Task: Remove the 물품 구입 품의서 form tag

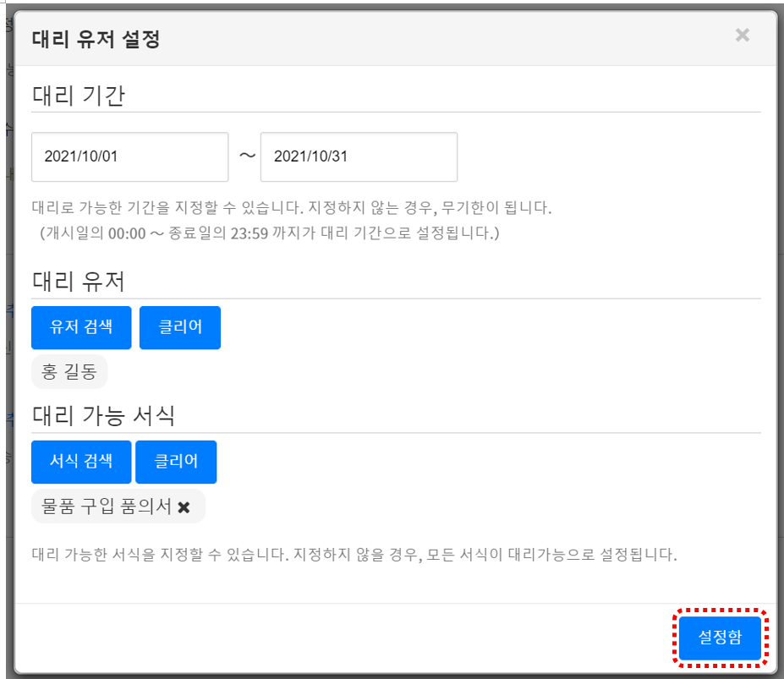Action: click(184, 507)
